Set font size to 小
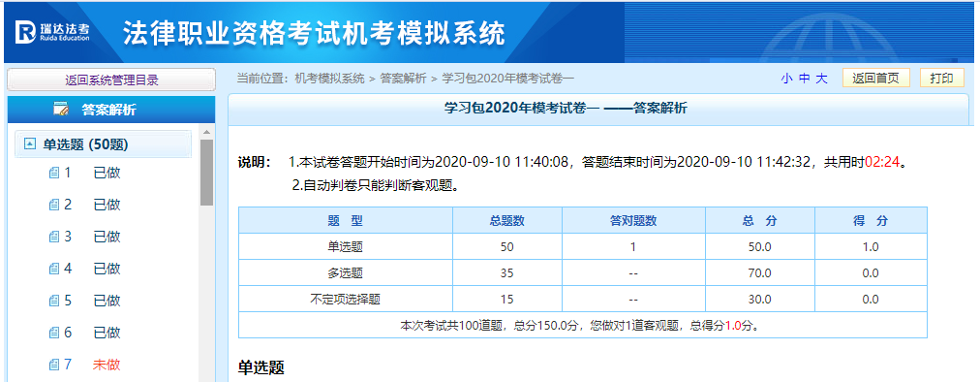 click(785, 79)
